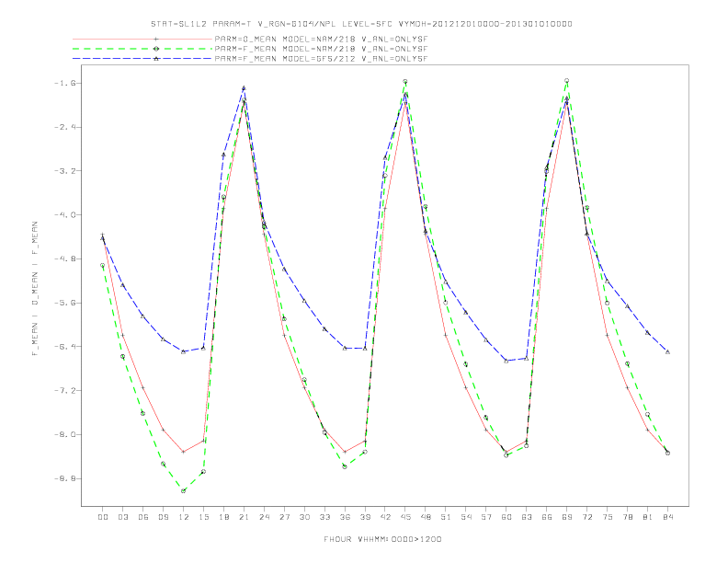This screenshot has width=728, height=563.
Task: Select the PARM=F_MEAN MODEL=GFS/212 legend label
Action: (321, 59)
